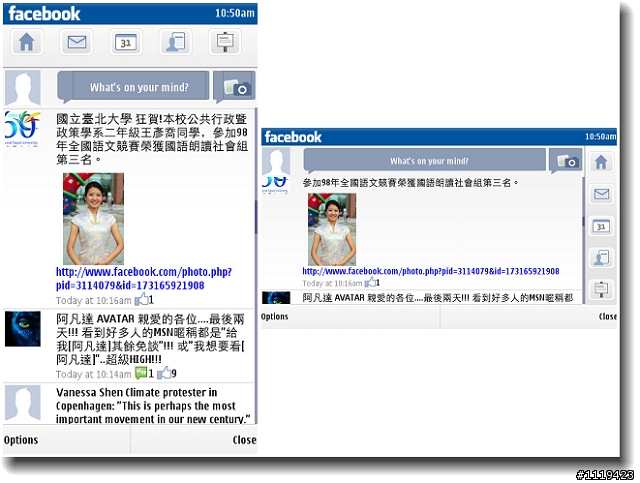
Task: Open Notifications signpost icon in landscape sidebar
Action: point(600,289)
